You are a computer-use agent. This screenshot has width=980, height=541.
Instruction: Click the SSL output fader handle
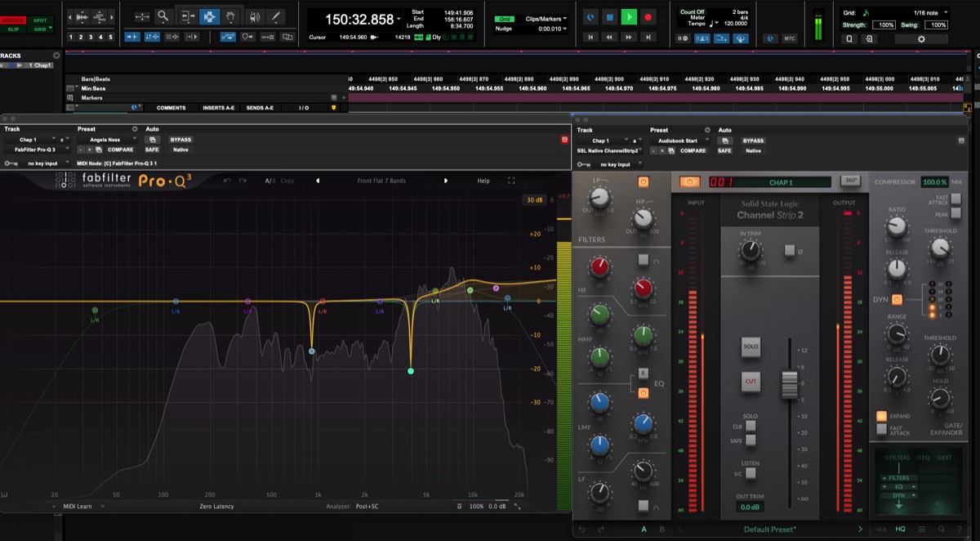789,385
